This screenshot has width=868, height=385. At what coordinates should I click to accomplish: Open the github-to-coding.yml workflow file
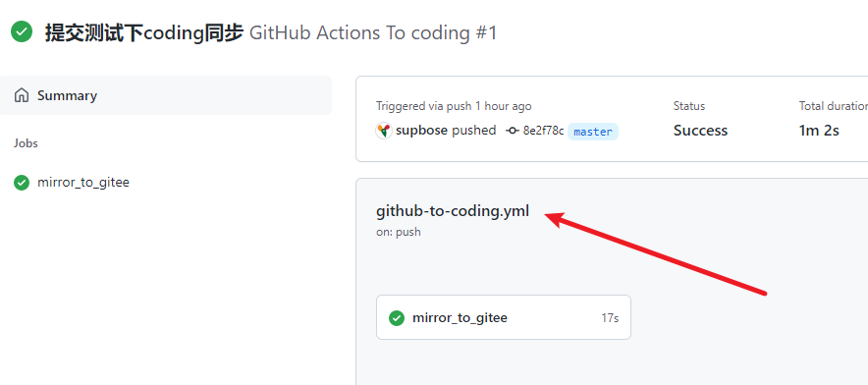pos(453,211)
